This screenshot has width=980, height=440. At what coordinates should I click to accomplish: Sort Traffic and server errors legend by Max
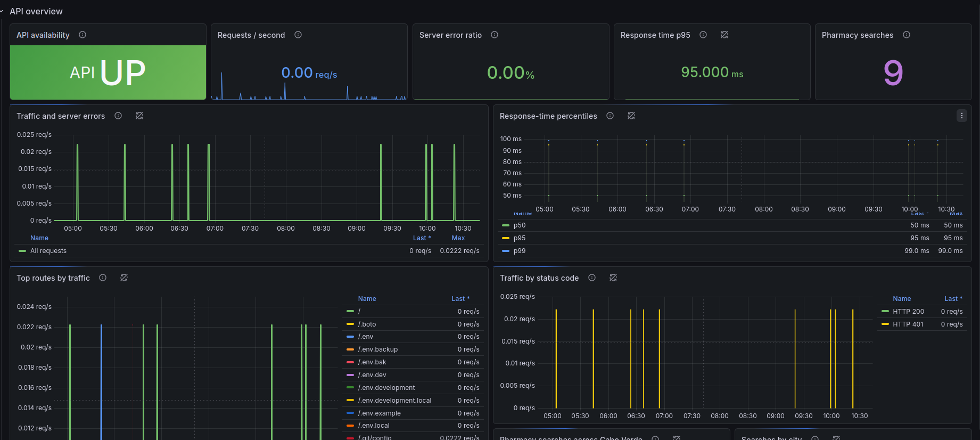(x=458, y=238)
